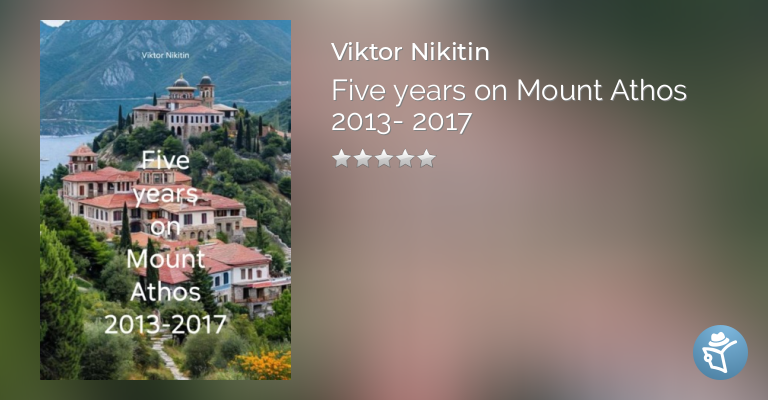Select the second rating star
This screenshot has height=400, width=768.
click(363, 158)
